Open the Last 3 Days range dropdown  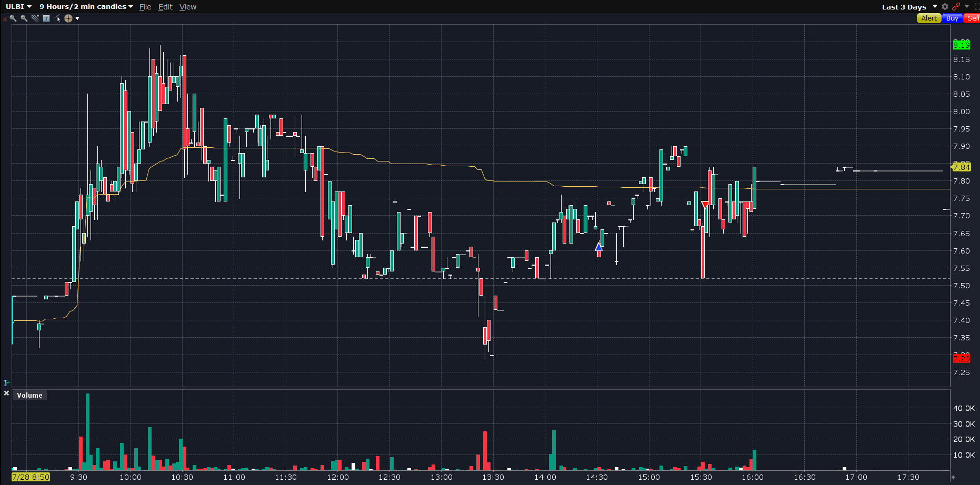click(x=909, y=7)
